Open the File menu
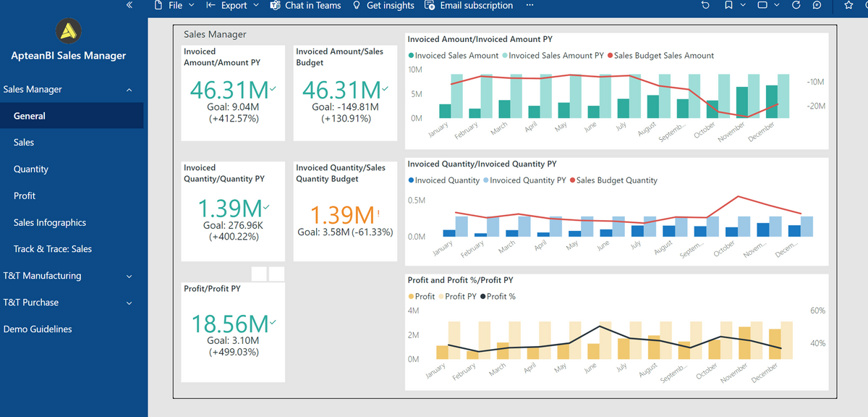The width and height of the screenshot is (868, 417). click(x=174, y=5)
